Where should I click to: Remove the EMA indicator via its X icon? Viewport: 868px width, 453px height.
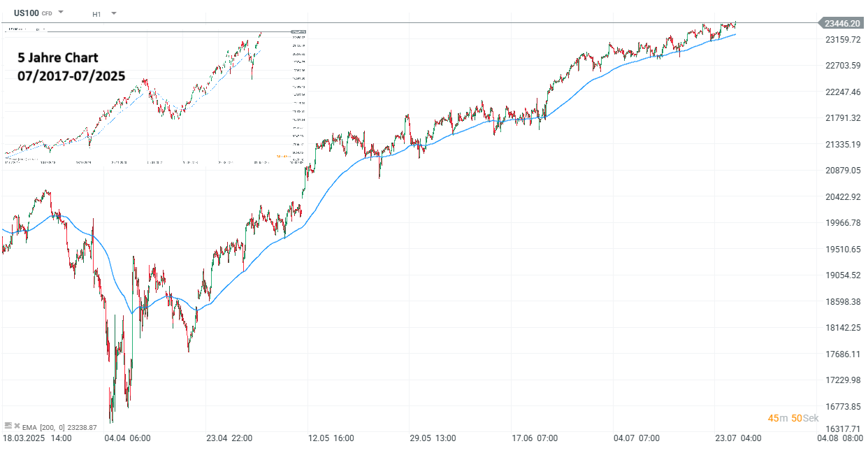16,426
